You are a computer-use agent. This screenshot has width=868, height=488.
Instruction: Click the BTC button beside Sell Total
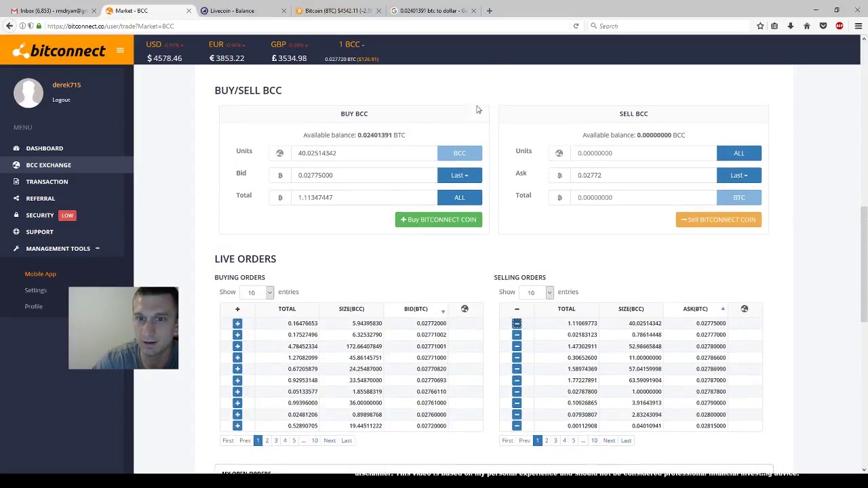[x=739, y=197]
